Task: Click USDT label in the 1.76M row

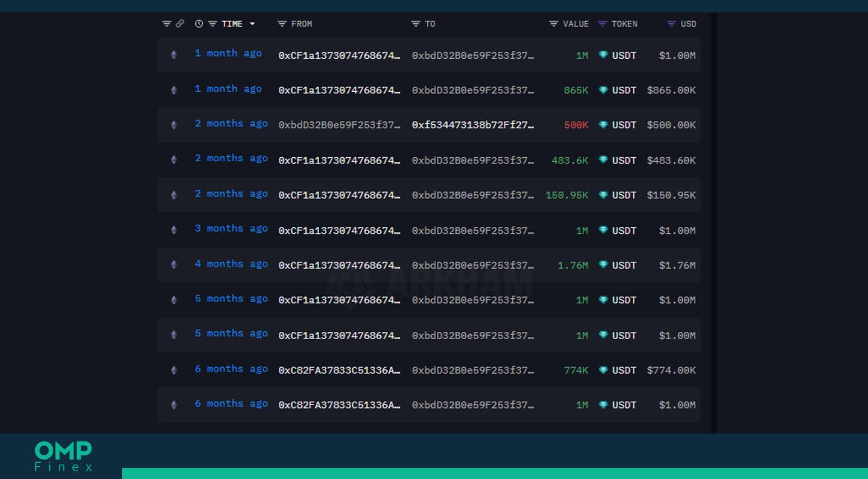Action: [624, 265]
